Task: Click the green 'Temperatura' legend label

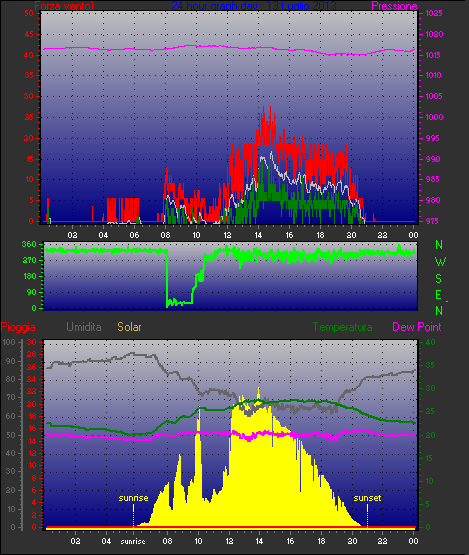Action: pyautogui.click(x=342, y=327)
